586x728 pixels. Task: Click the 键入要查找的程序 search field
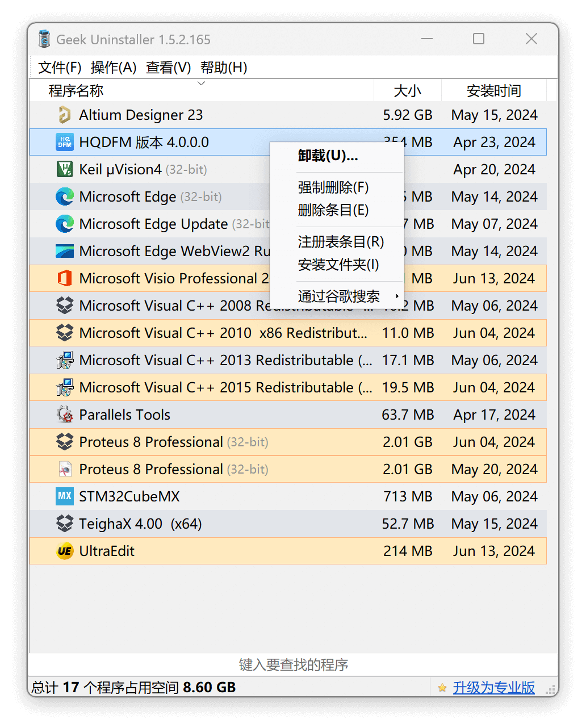tap(293, 665)
